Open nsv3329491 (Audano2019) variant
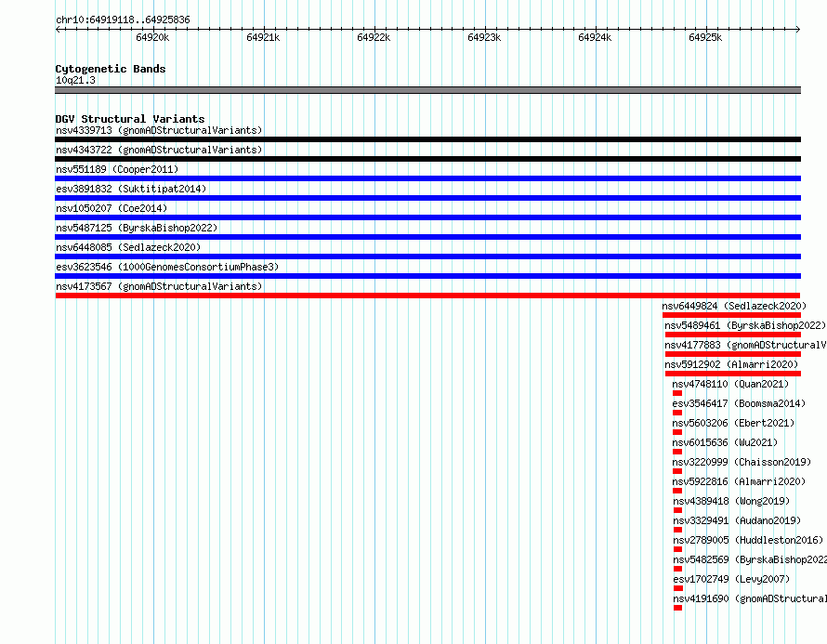 [x=737, y=520]
